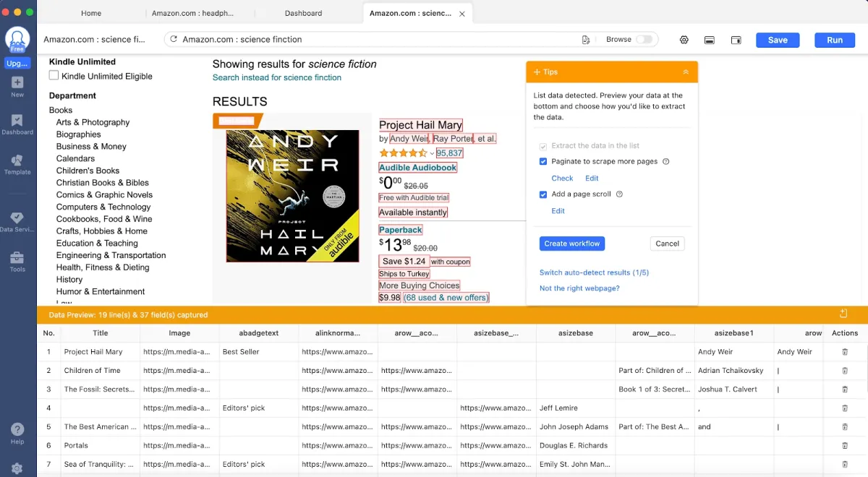Click the export icon in Data Preview bar
This screenshot has width=868, height=477.
click(x=843, y=314)
